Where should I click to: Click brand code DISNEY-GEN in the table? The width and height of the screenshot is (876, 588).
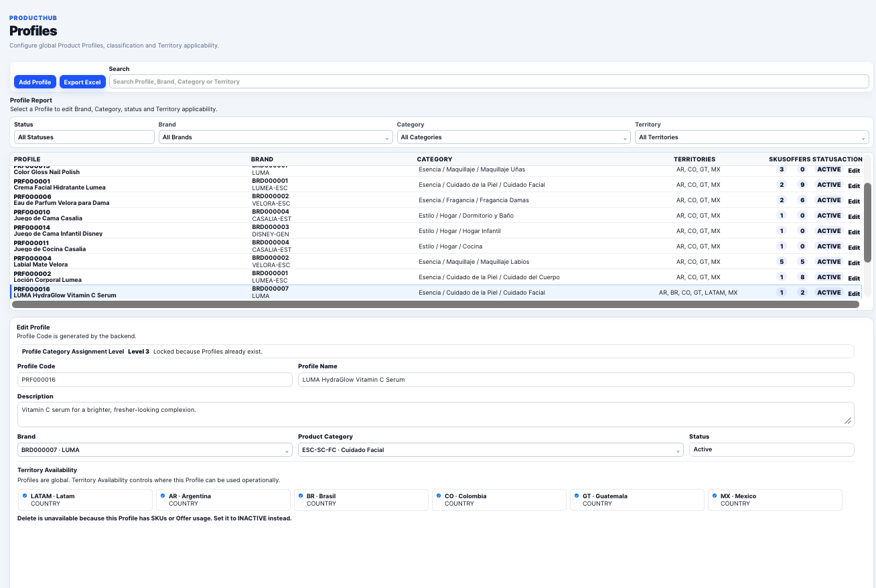[271, 234]
